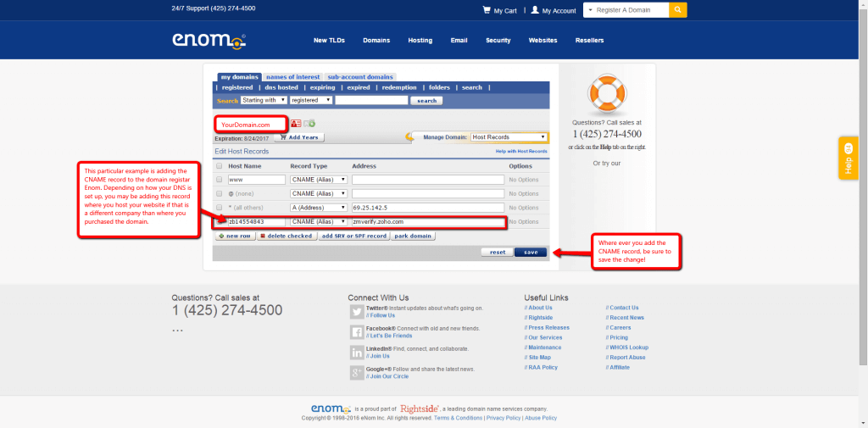Click the Rightside logo in the footer
This screenshot has height=428, width=868.
point(420,409)
